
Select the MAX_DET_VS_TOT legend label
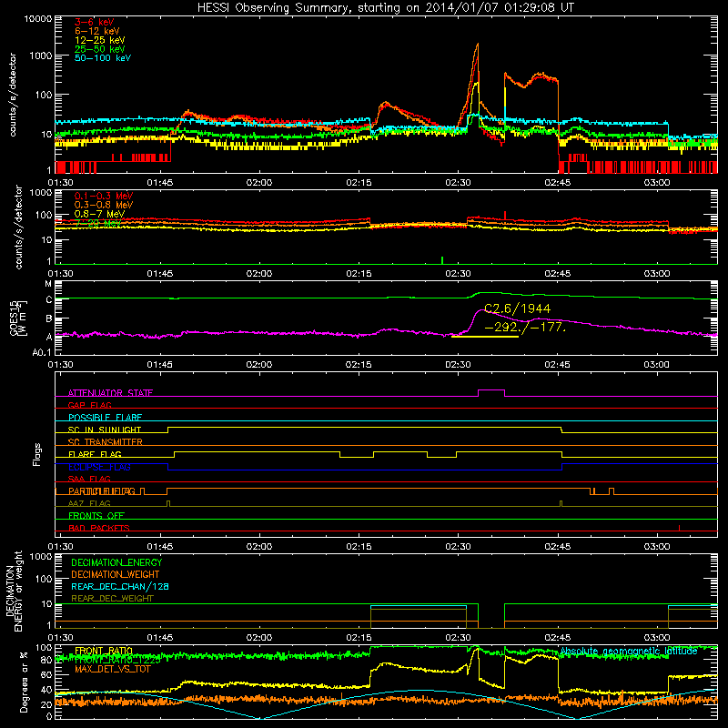(112, 669)
